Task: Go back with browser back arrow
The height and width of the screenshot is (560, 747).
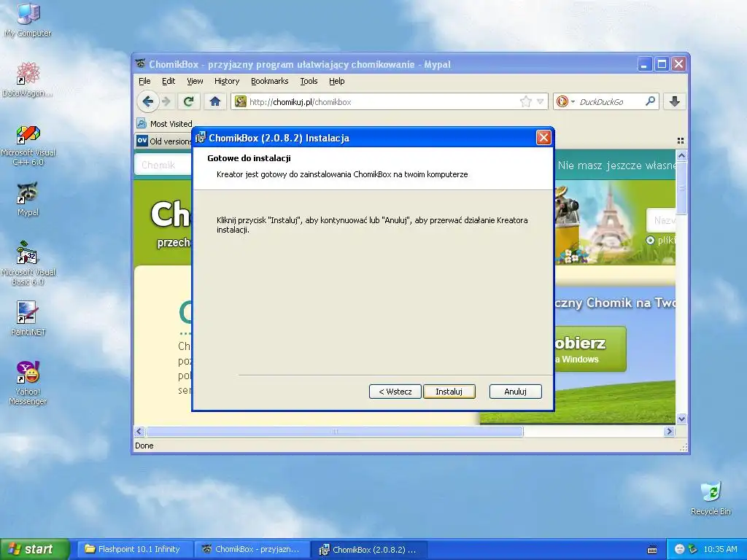Action: tap(147, 101)
